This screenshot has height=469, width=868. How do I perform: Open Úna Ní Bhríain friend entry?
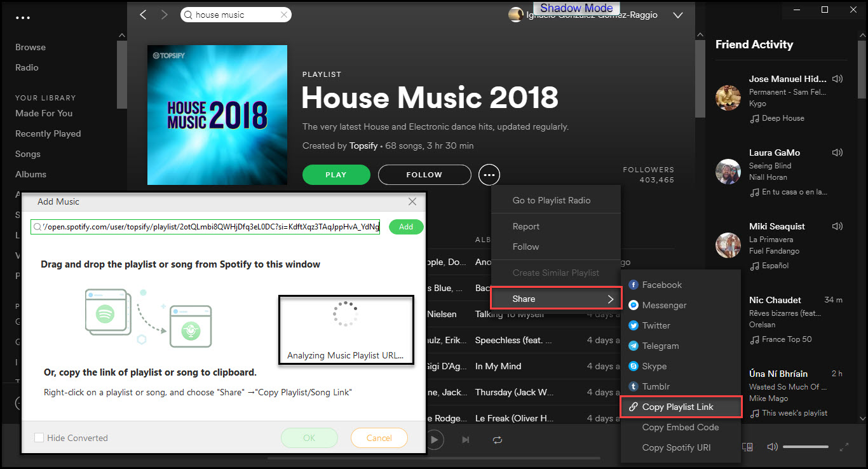point(778,374)
